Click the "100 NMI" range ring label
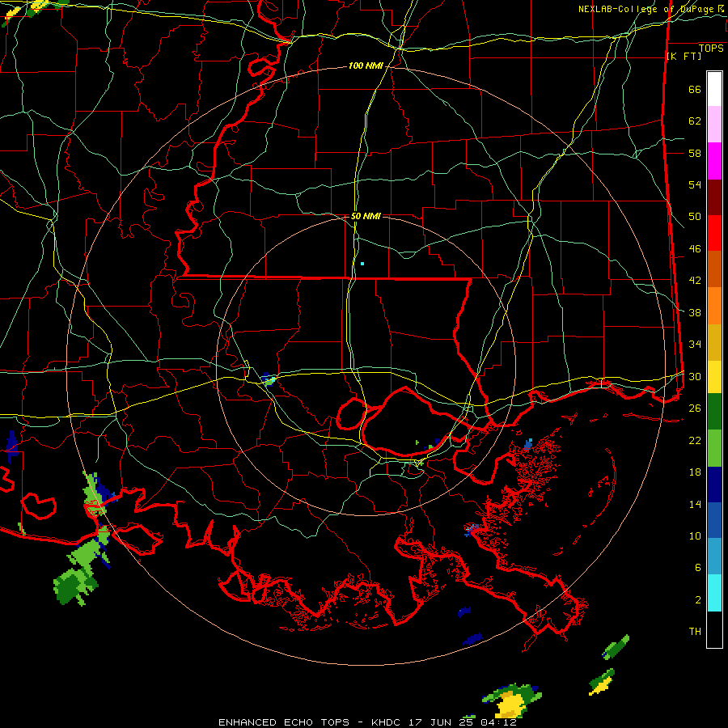Image resolution: width=728 pixels, height=728 pixels. click(x=366, y=66)
